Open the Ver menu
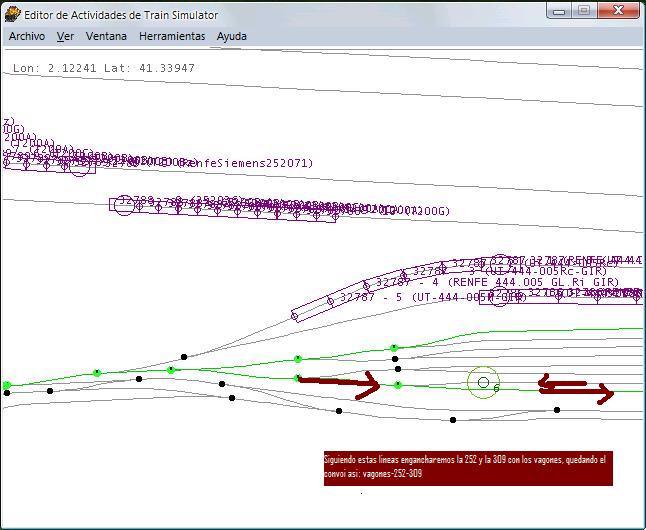The height and width of the screenshot is (530, 646). coord(65,36)
